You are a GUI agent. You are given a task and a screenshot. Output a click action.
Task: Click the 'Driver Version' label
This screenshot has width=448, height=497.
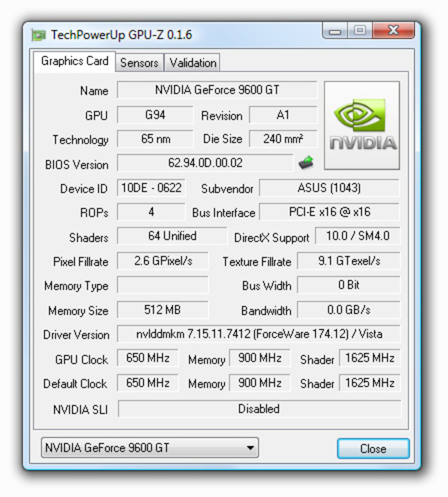(77, 335)
